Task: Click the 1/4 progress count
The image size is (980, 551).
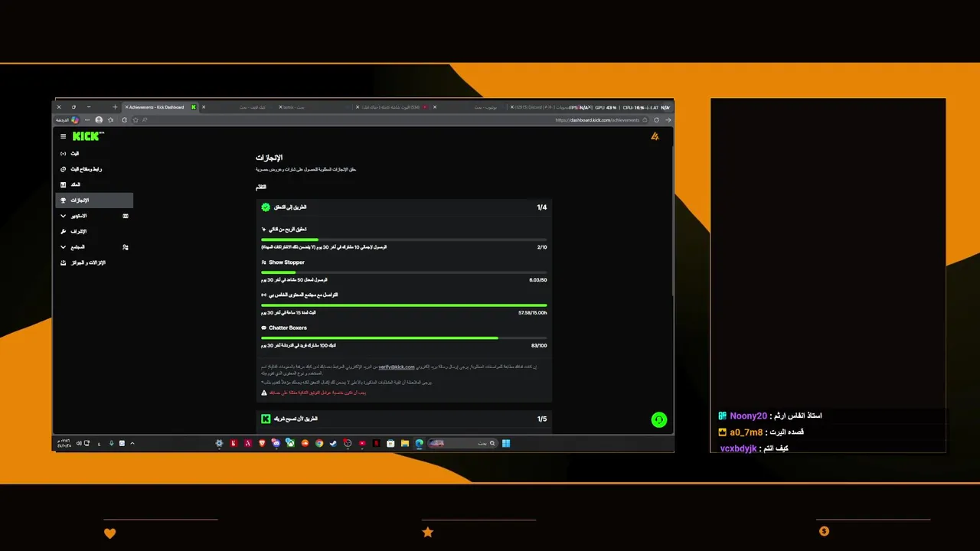Action: click(x=542, y=207)
